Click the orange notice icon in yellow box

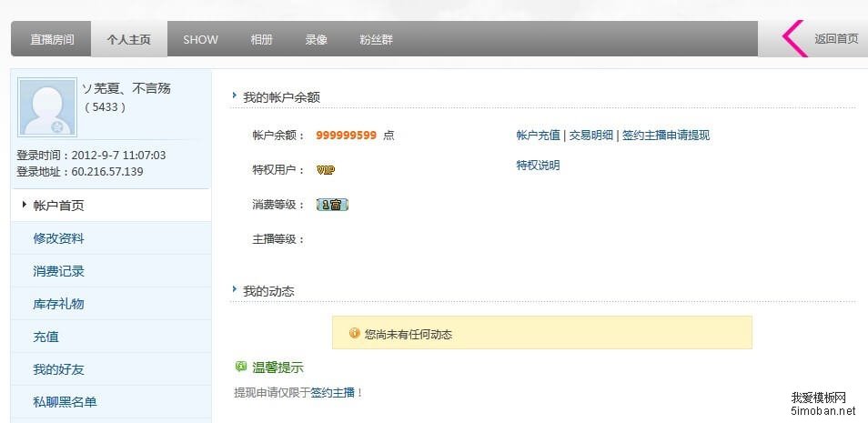(x=355, y=334)
